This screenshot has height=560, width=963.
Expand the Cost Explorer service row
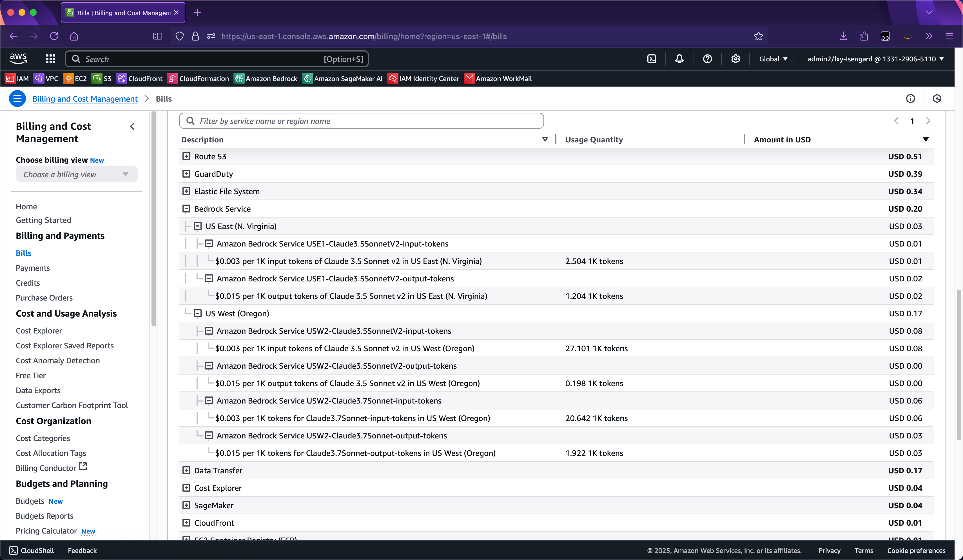coord(186,488)
